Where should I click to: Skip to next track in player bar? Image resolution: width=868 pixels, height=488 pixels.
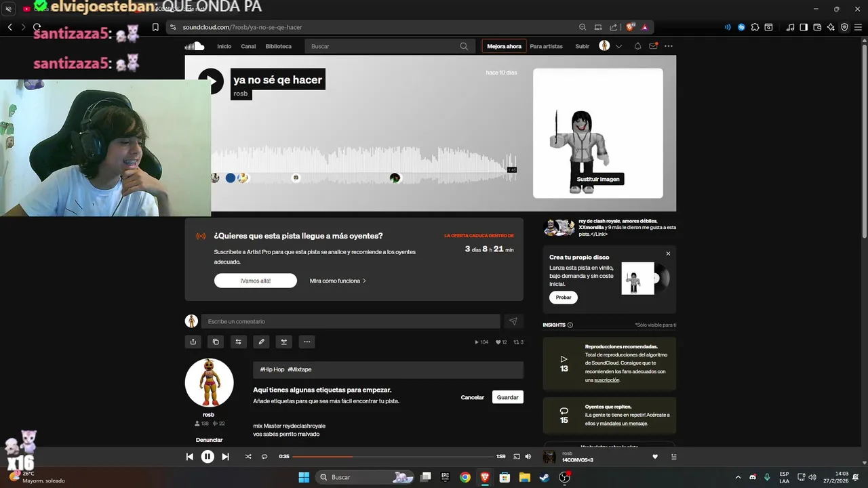pyautogui.click(x=225, y=457)
